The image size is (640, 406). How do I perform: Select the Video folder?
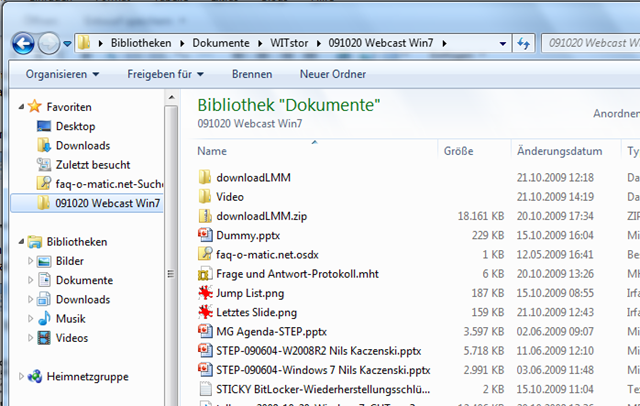[x=230, y=197]
